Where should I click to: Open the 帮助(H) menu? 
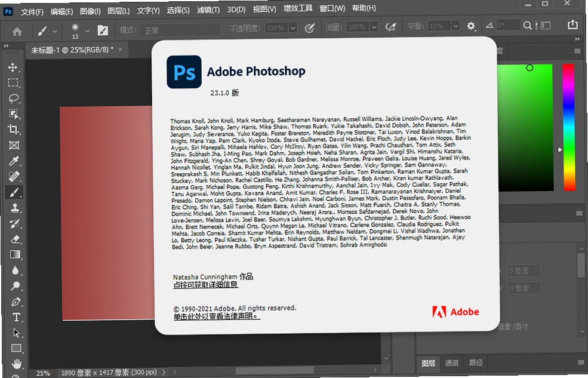click(364, 8)
